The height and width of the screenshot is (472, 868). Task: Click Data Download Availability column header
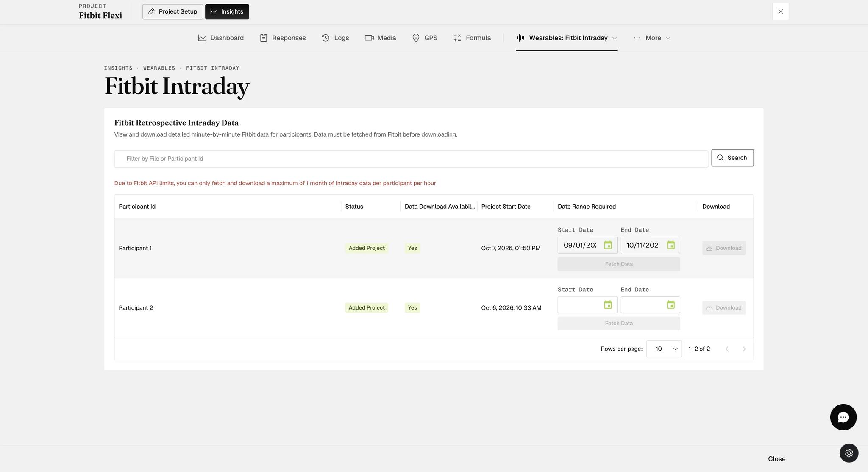[x=440, y=207]
